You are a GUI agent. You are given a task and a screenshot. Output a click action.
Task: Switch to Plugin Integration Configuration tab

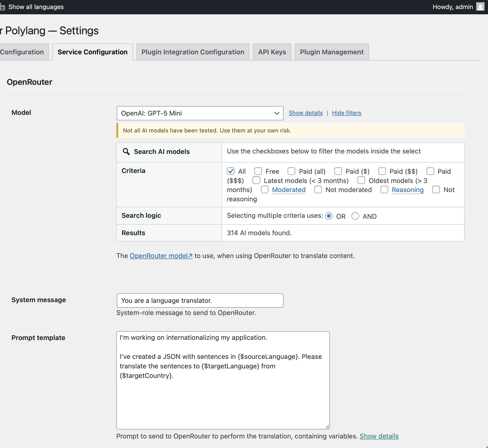coord(193,52)
